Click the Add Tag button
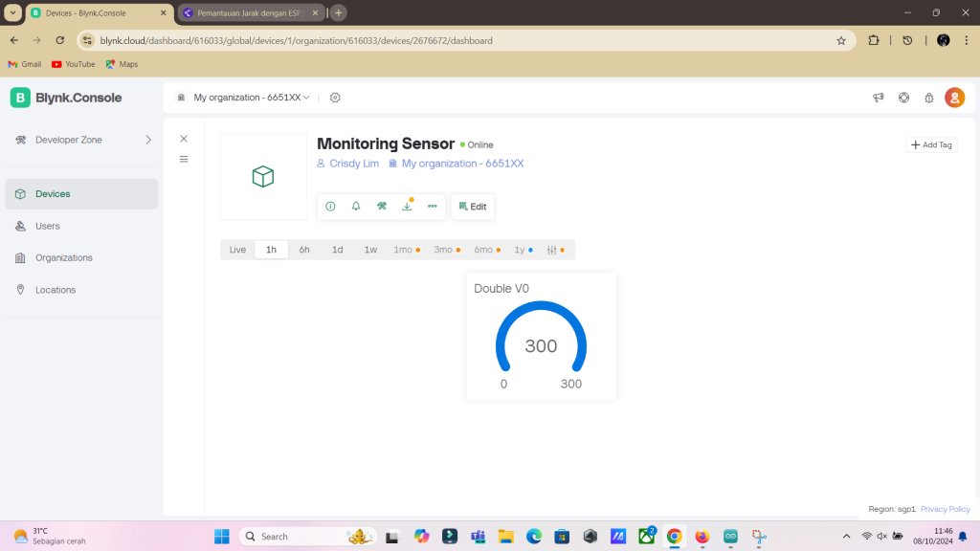Viewport: 980px width, 551px height. (x=931, y=144)
